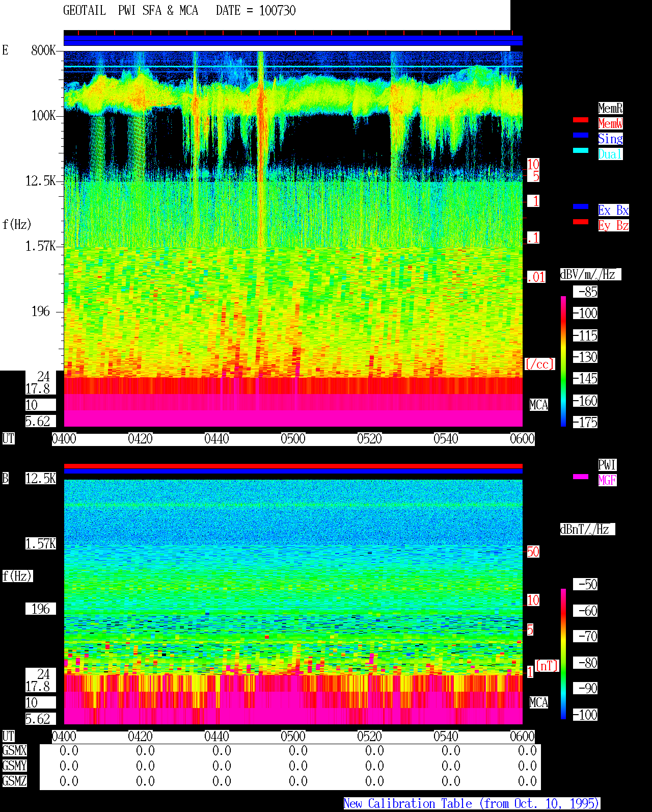The height and width of the screenshot is (812, 652).
Task: Click the PWI legend label
Action: tap(607, 465)
